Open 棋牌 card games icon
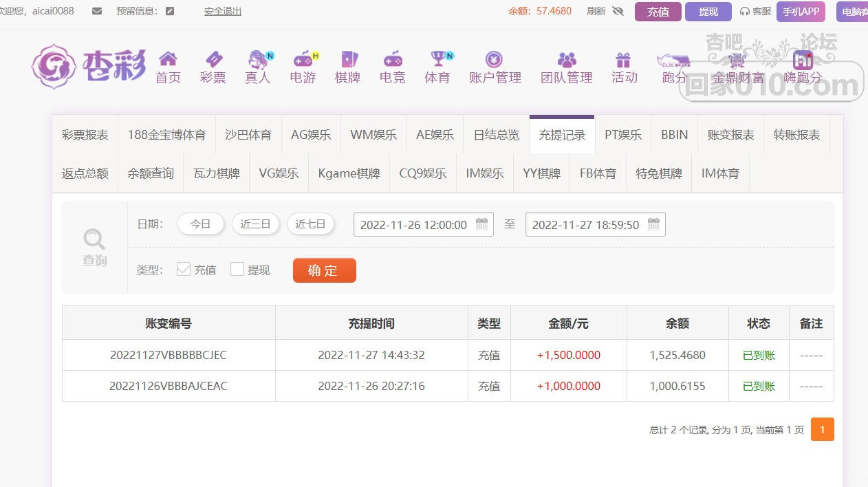This screenshot has height=487, width=868. pyautogui.click(x=349, y=59)
